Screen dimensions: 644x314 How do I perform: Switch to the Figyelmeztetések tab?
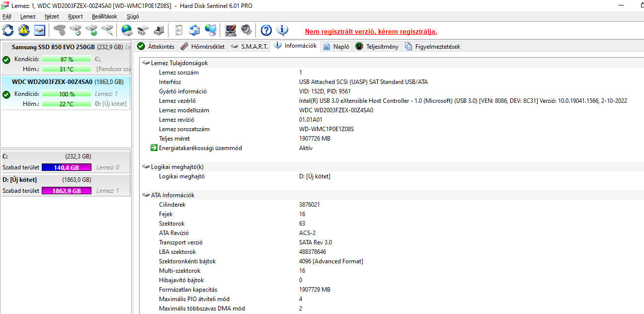pyautogui.click(x=432, y=46)
